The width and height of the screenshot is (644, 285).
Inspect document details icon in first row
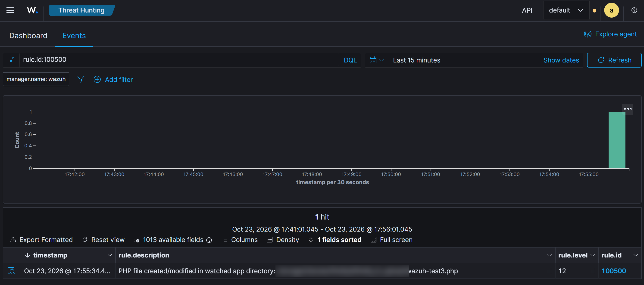tap(12, 271)
